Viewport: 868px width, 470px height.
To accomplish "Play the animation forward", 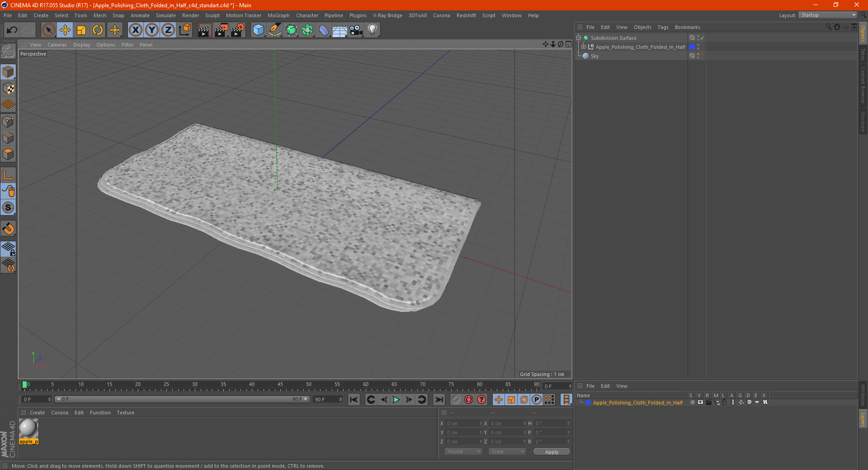I will point(396,399).
